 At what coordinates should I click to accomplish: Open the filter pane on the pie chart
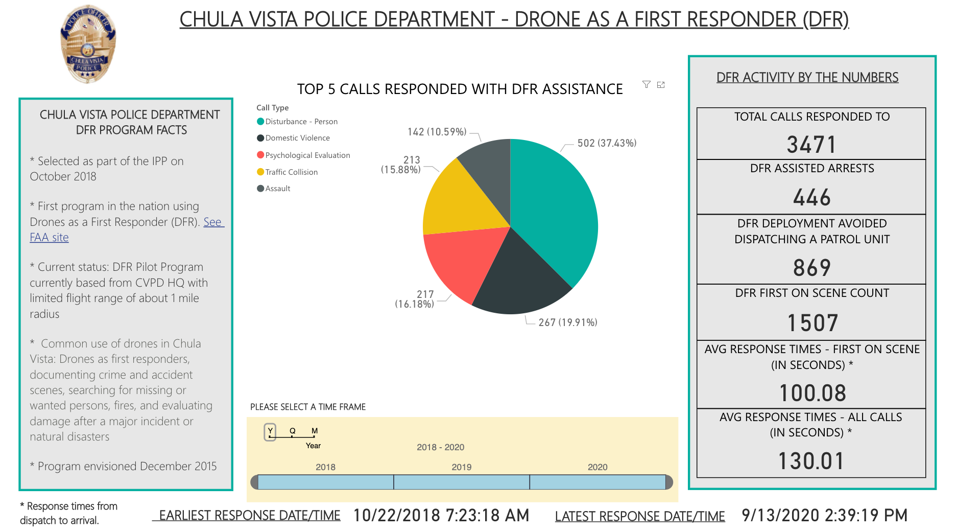[646, 84]
